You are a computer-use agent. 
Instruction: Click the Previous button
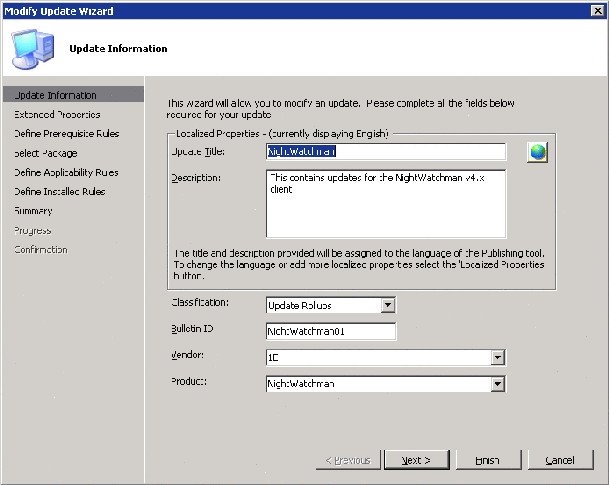click(348, 460)
